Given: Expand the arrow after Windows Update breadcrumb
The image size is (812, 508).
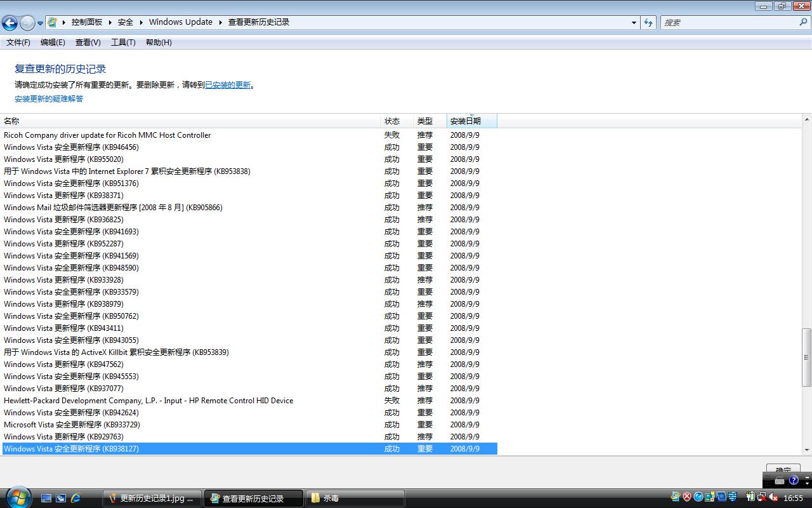Looking at the screenshot, I should (x=221, y=22).
